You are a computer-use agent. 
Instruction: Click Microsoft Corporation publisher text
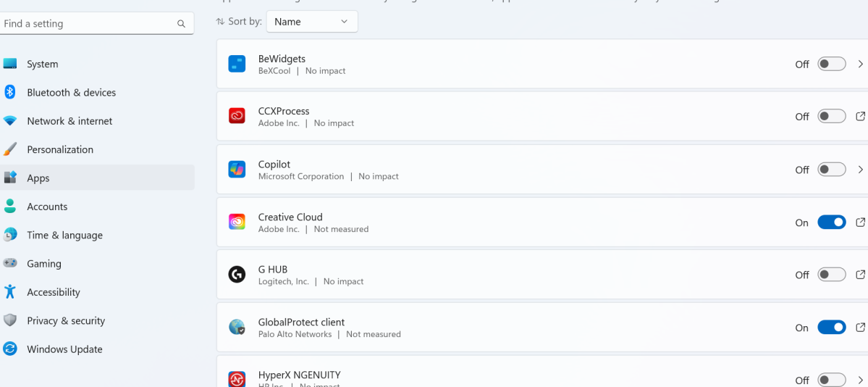pyautogui.click(x=300, y=176)
